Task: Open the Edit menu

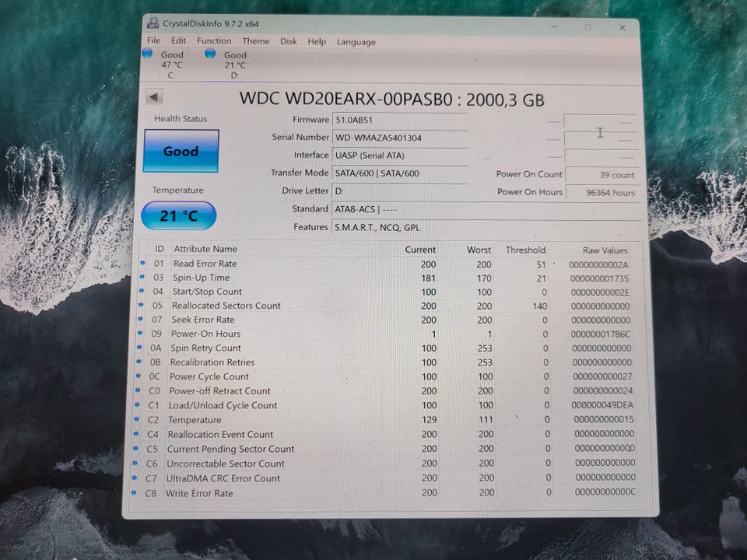Action: pyautogui.click(x=178, y=40)
